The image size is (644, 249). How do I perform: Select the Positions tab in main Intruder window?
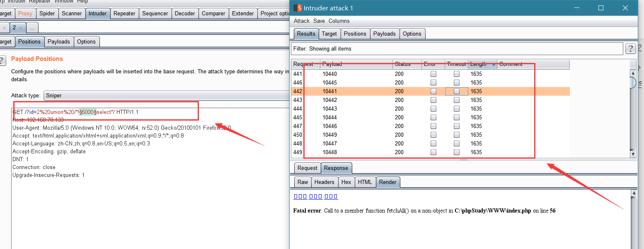29,41
